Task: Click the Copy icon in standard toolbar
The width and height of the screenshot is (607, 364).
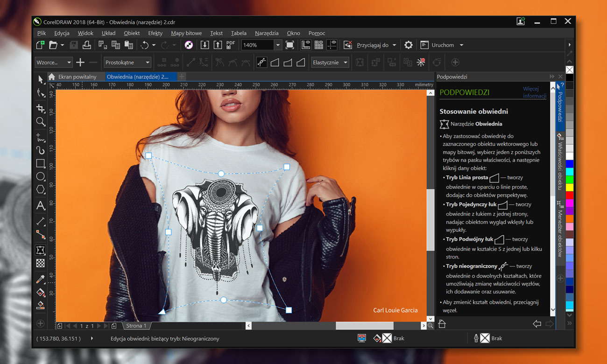Action: [x=116, y=45]
